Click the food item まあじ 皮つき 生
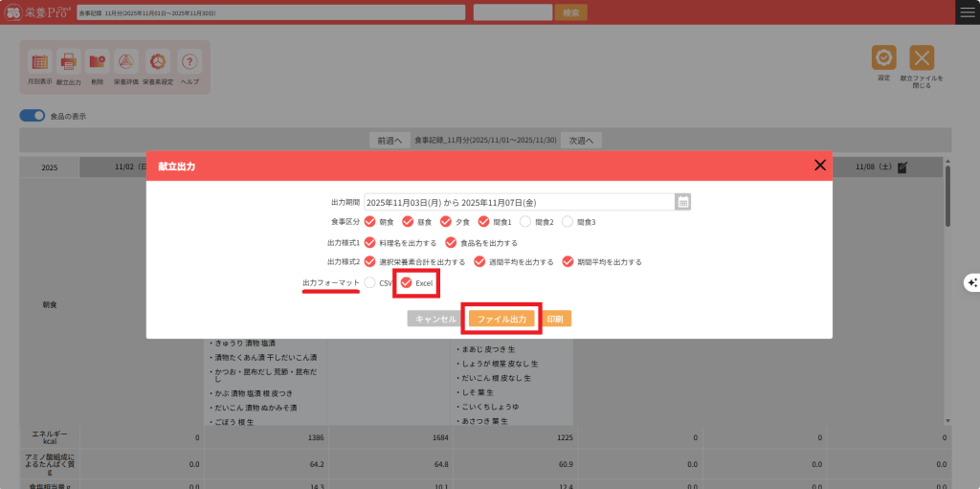The height and width of the screenshot is (489, 980). click(489, 348)
